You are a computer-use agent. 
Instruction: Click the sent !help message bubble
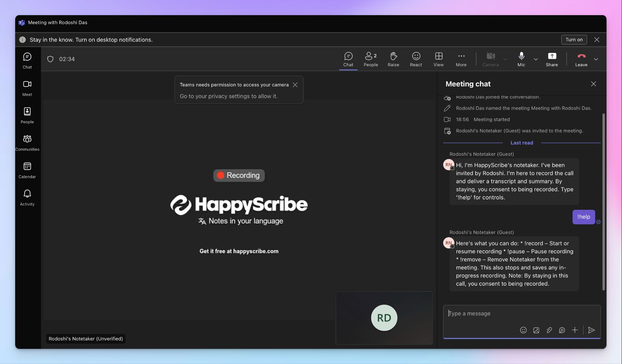(583, 217)
